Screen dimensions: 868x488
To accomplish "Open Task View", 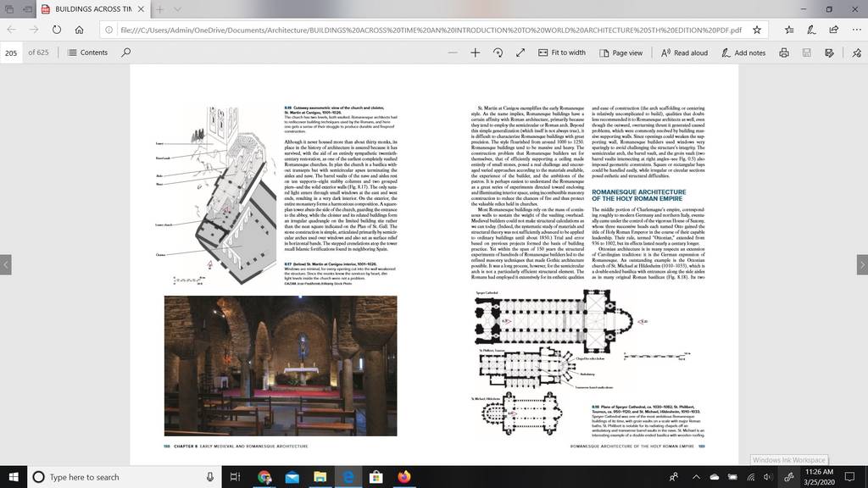I will (236, 477).
